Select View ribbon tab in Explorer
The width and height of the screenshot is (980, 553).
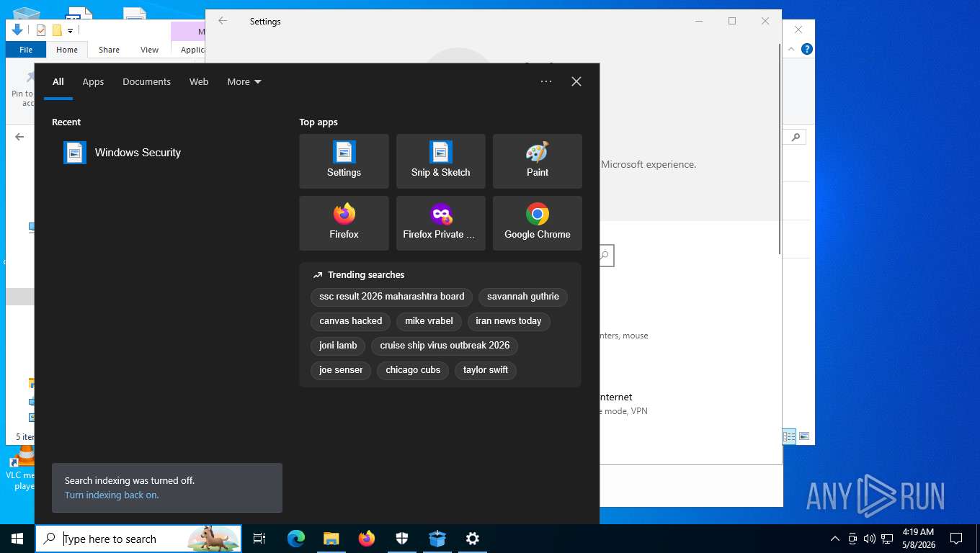pos(149,50)
